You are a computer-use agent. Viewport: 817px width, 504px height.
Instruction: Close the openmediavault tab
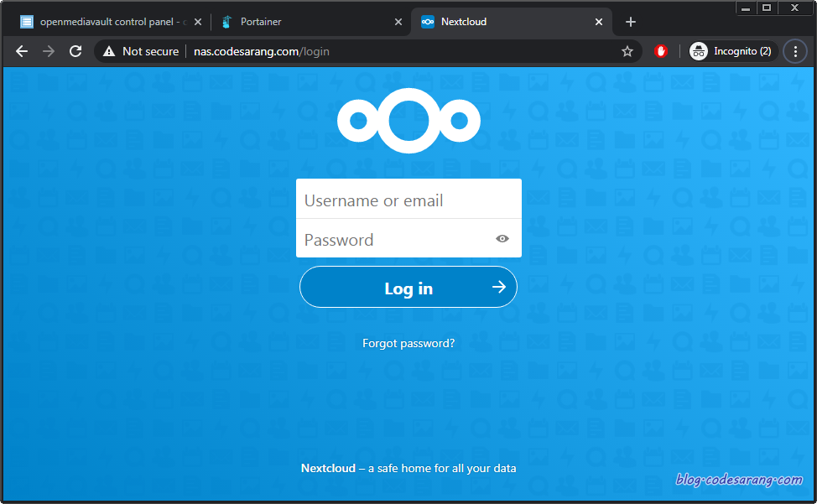[197, 22]
